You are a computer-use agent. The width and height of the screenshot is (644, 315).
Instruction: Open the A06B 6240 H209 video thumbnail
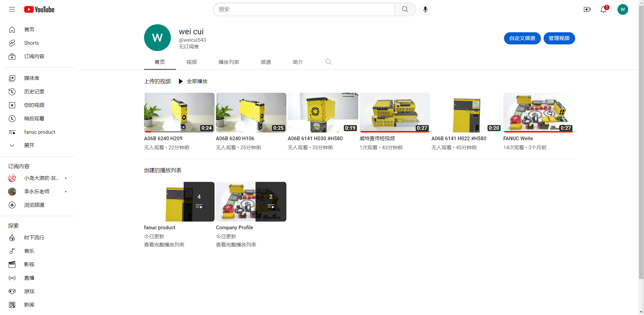(179, 112)
